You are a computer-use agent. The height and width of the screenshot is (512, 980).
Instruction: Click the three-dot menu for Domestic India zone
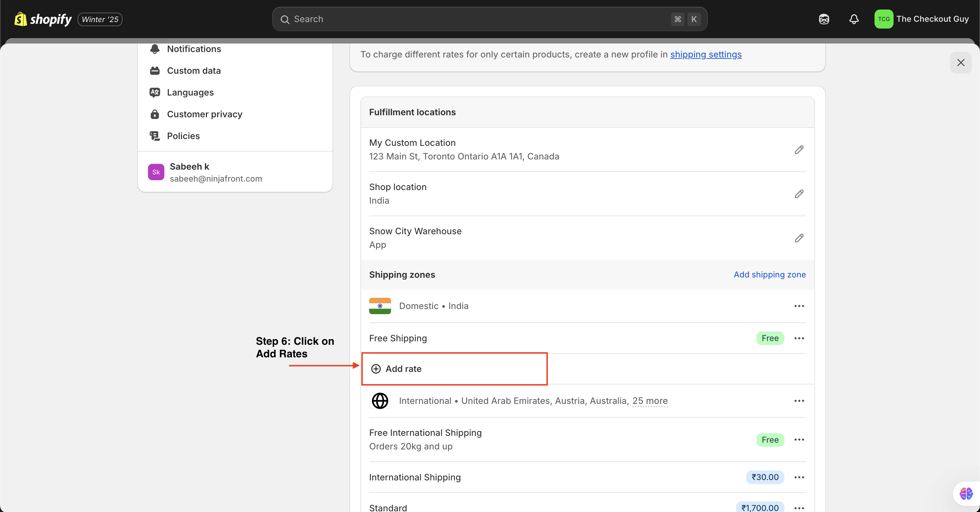[799, 306]
